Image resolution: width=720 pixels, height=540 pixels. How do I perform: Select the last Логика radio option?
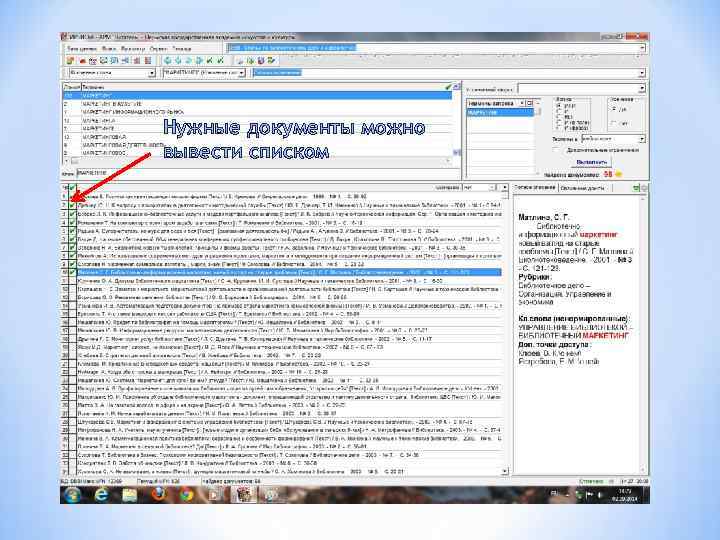click(x=559, y=128)
